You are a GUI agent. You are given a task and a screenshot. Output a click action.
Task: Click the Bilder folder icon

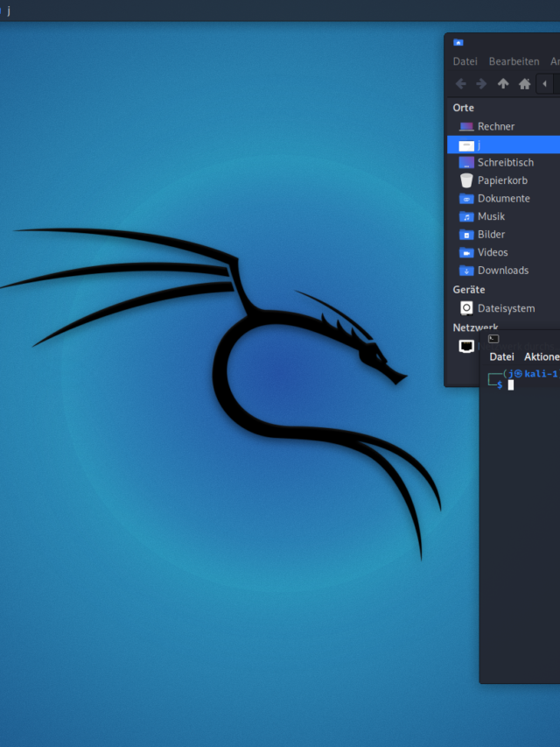466,235
